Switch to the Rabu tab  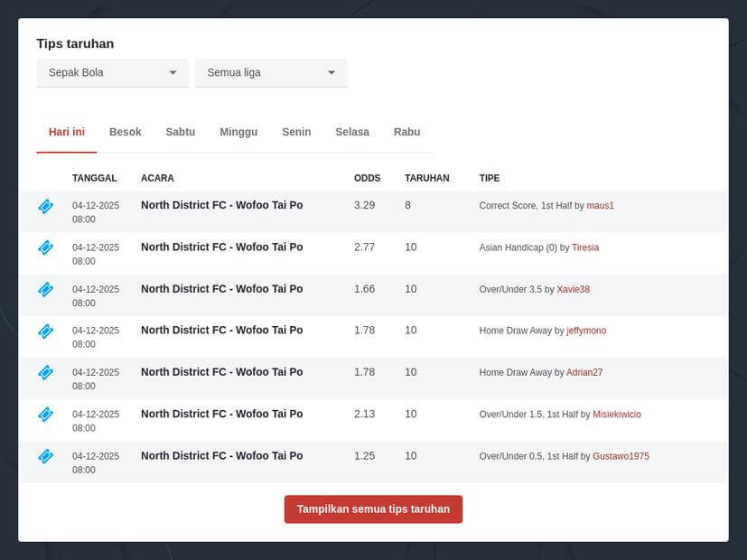pos(406,132)
